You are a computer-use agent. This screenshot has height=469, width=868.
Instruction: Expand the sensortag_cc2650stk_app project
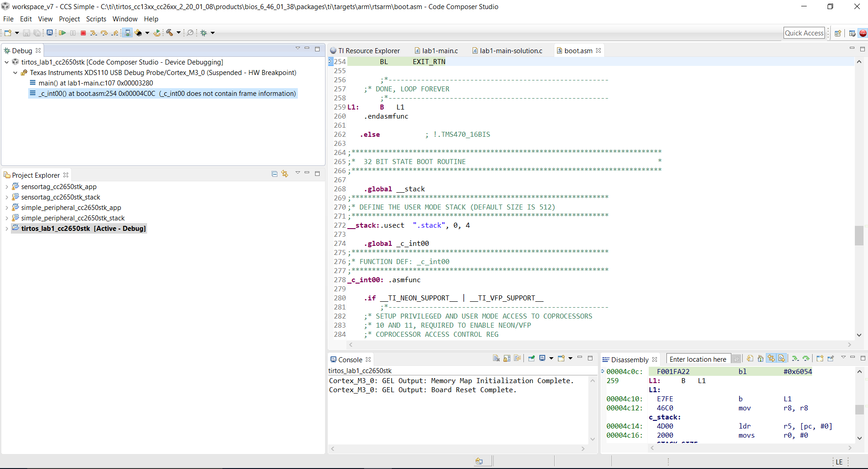pos(7,187)
